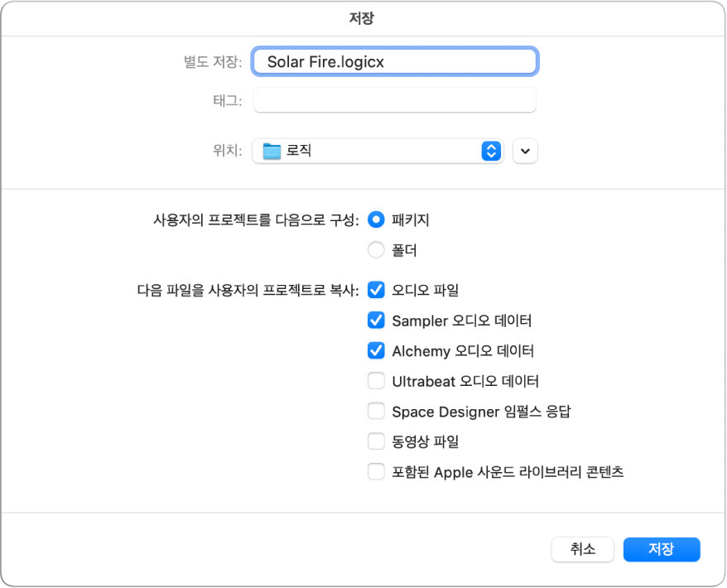Toggle the Alchemy 오디오 데이터 checkbox
The image size is (727, 588).
coord(376,350)
